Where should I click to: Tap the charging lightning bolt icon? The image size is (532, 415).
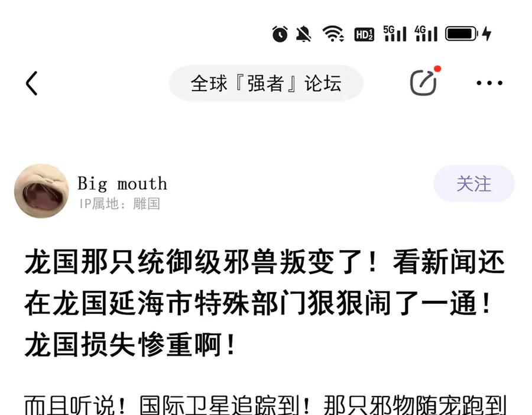487,34
